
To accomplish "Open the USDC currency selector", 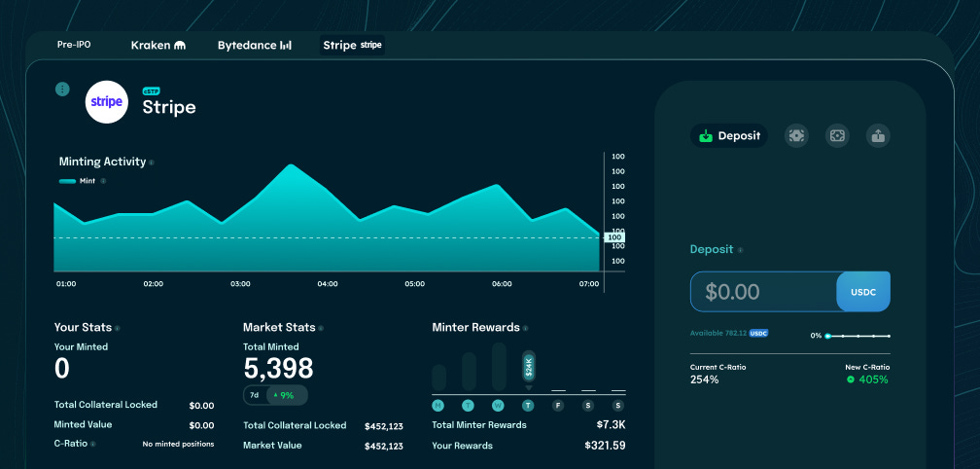I will click(x=863, y=291).
